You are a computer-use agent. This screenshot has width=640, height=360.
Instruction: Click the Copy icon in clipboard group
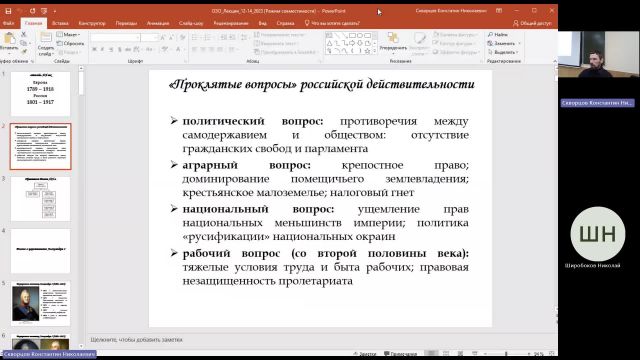pyautogui.click(x=24, y=43)
